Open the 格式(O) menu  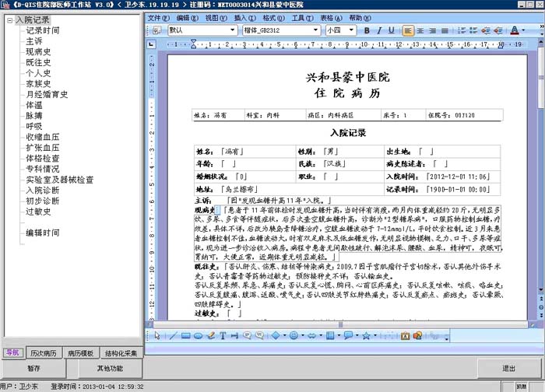coord(274,18)
